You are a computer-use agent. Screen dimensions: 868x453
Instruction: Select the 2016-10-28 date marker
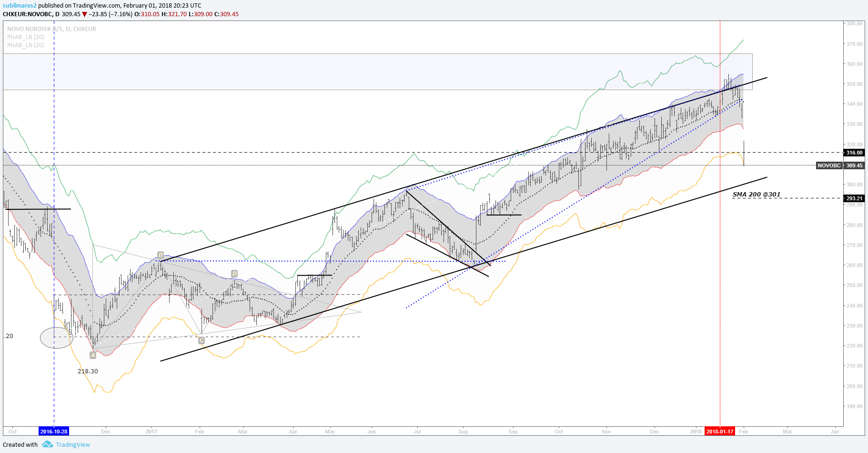tap(54, 432)
